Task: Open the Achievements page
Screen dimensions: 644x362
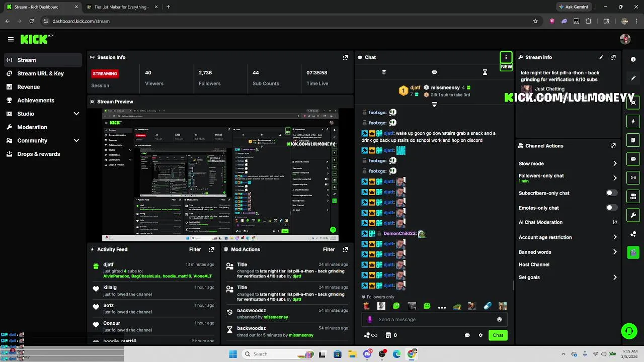Action: [x=43, y=100]
